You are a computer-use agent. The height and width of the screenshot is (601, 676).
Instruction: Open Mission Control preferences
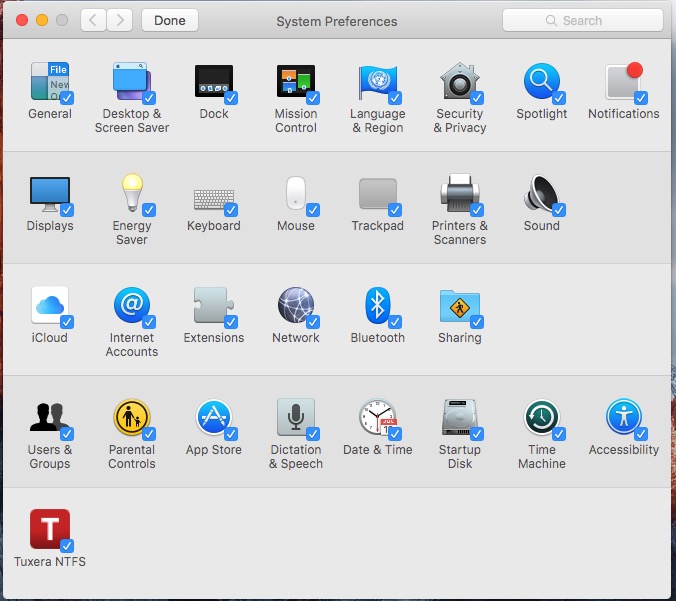point(295,82)
